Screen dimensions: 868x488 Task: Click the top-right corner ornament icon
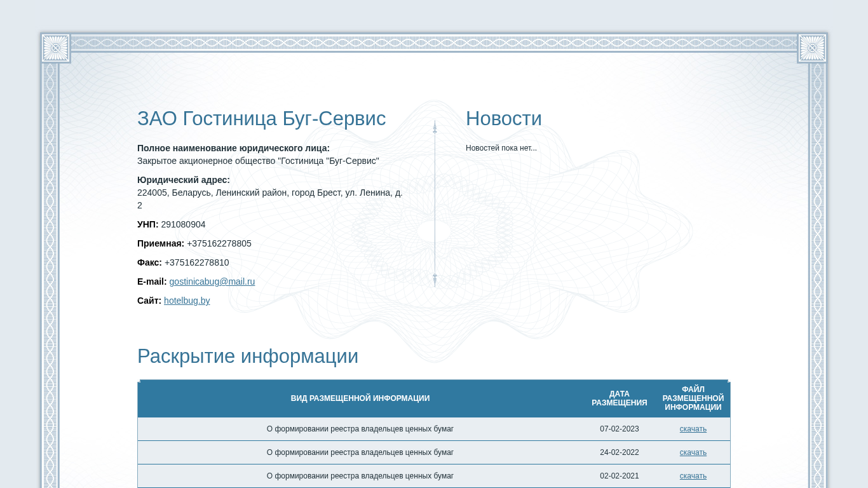pyautogui.click(x=812, y=48)
